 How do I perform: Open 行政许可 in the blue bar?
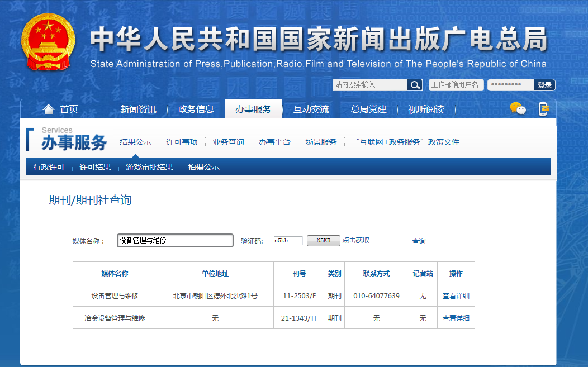click(x=49, y=167)
